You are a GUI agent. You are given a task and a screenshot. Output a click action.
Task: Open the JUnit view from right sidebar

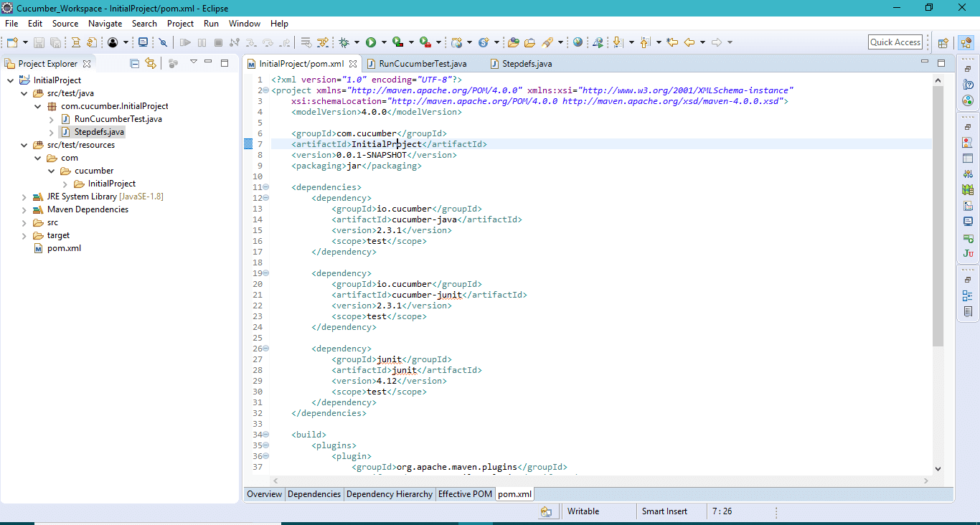tap(968, 253)
